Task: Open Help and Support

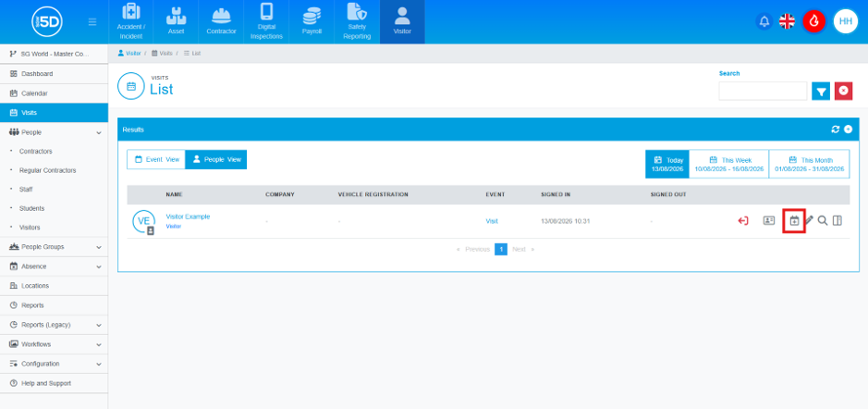Action: (x=55, y=383)
